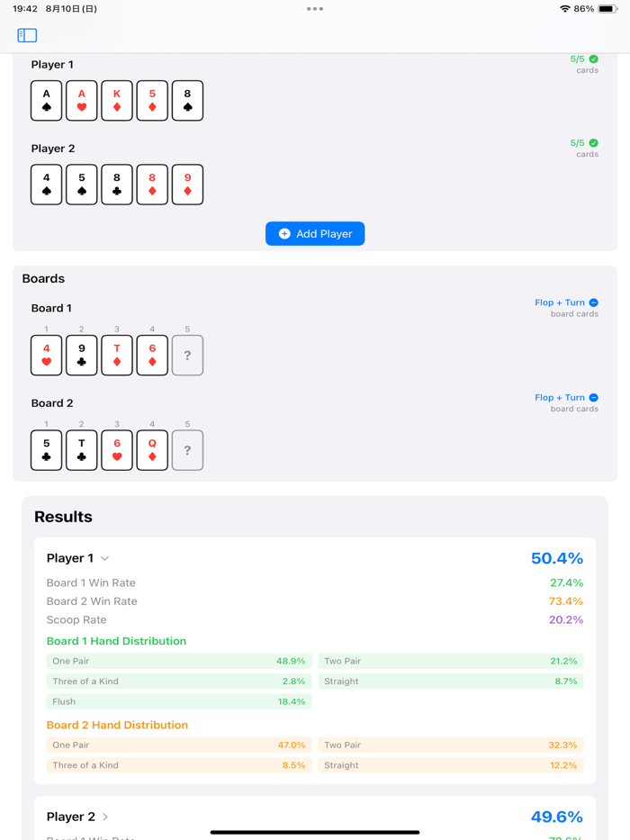The height and width of the screenshot is (840, 630).
Task: Tap the Add Player button
Action: click(315, 233)
